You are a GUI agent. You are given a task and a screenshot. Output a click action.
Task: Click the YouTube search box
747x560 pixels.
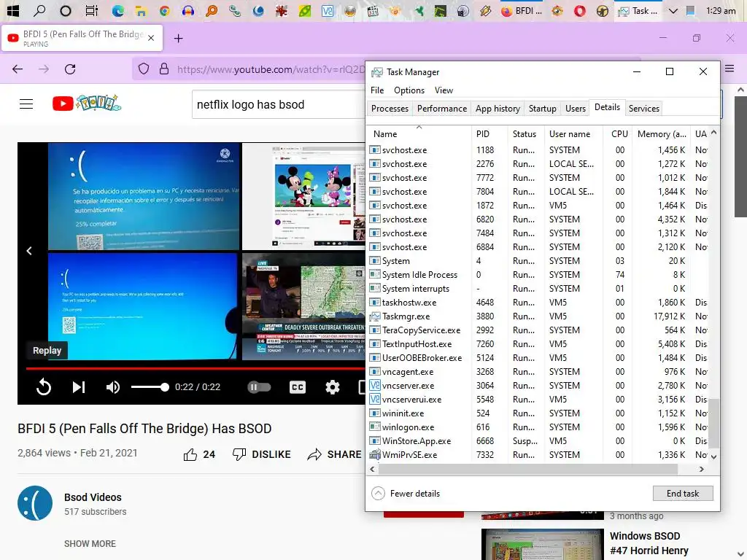tap(279, 104)
